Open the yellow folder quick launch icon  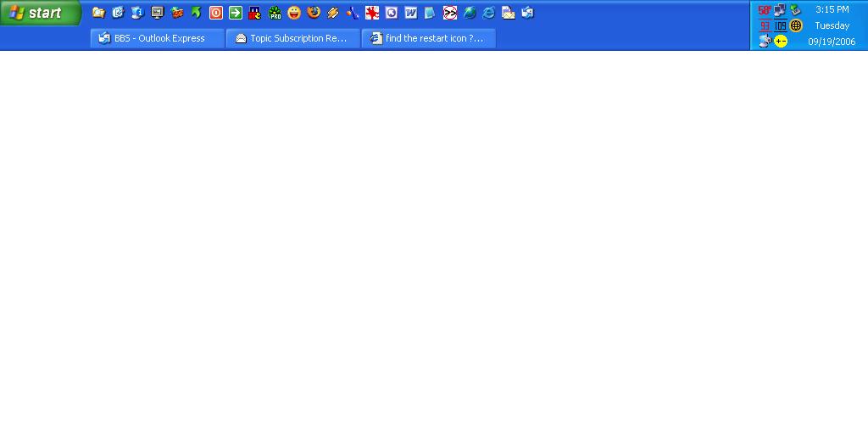pos(98,13)
